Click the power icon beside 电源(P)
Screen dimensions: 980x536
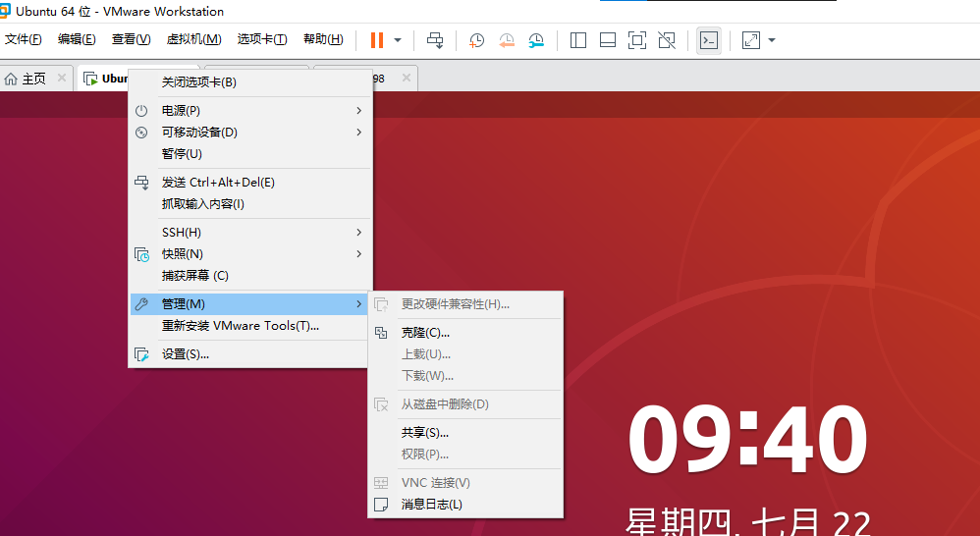141,111
